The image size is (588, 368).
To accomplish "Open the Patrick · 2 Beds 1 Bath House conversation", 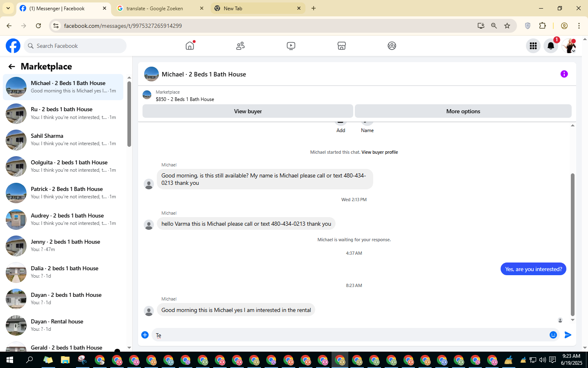I will [63, 193].
